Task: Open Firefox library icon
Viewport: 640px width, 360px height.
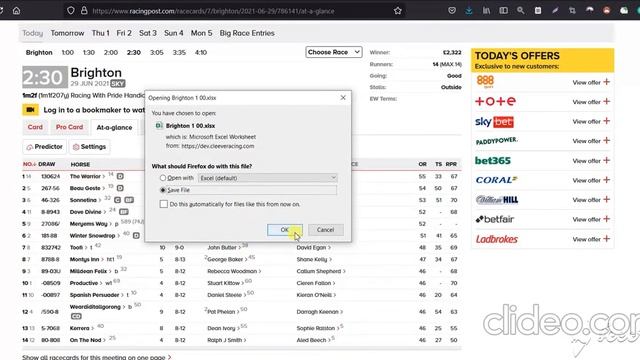Action: (x=486, y=11)
